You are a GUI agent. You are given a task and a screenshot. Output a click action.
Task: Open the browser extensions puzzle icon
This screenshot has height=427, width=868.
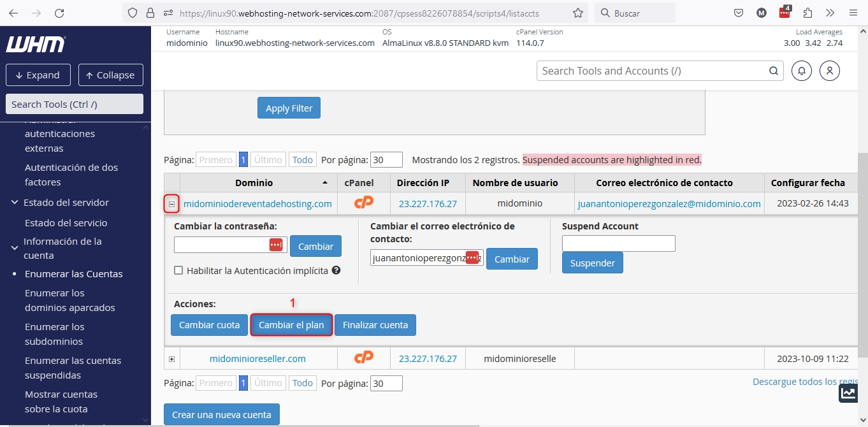807,13
